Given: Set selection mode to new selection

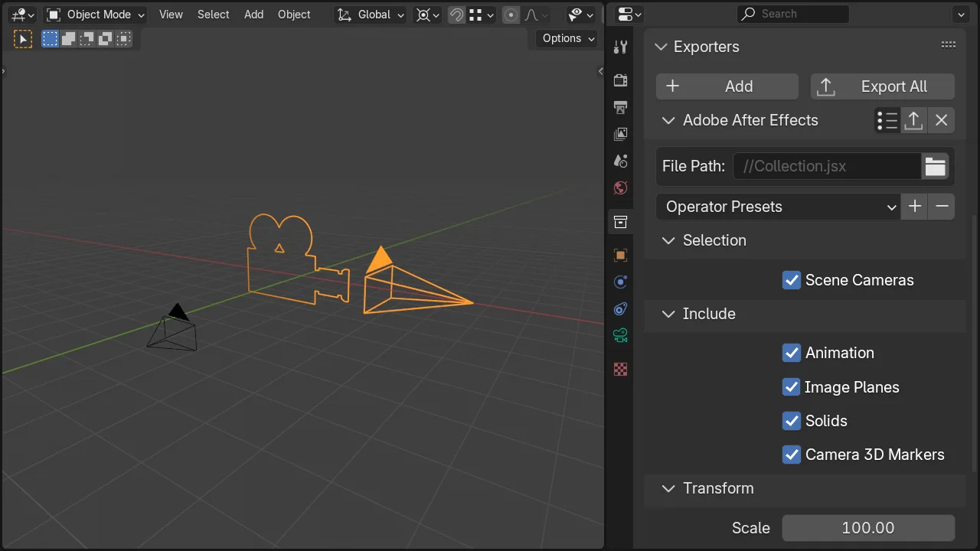Looking at the screenshot, I should (x=51, y=39).
